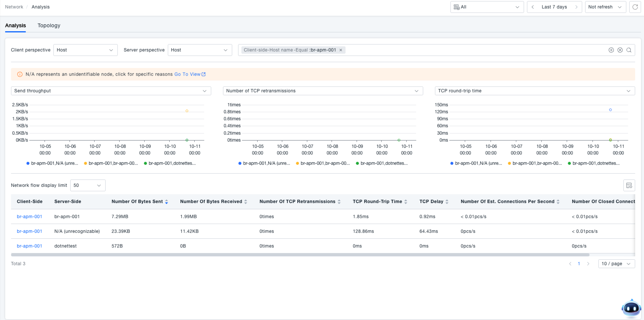Open the Not refresh interval dropdown
The image size is (644, 320).
pyautogui.click(x=605, y=7)
